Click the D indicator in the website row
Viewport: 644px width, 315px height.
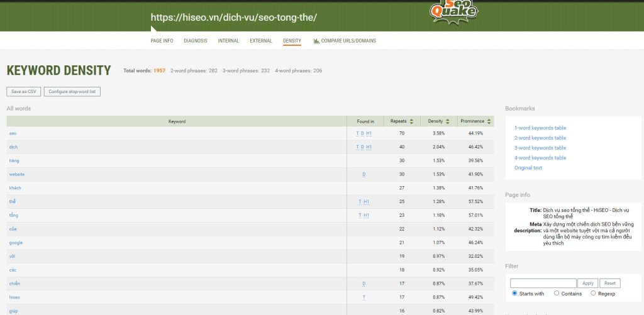(364, 174)
